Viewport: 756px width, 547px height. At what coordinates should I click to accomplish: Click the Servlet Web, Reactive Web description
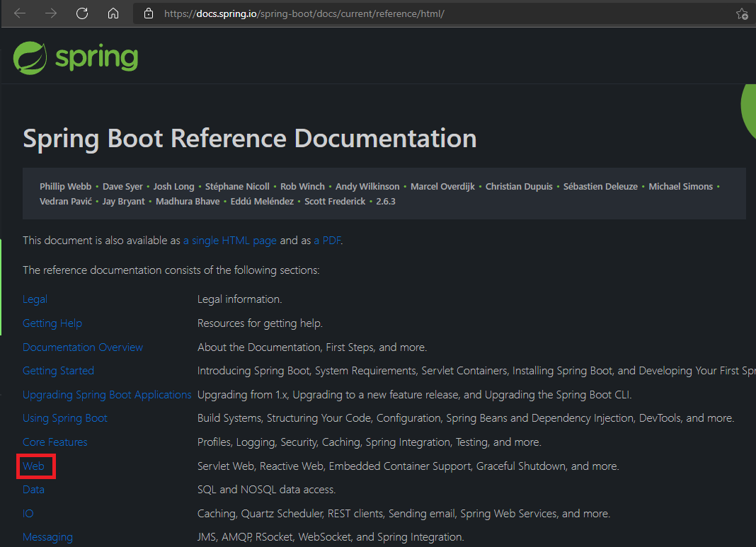[x=408, y=466]
